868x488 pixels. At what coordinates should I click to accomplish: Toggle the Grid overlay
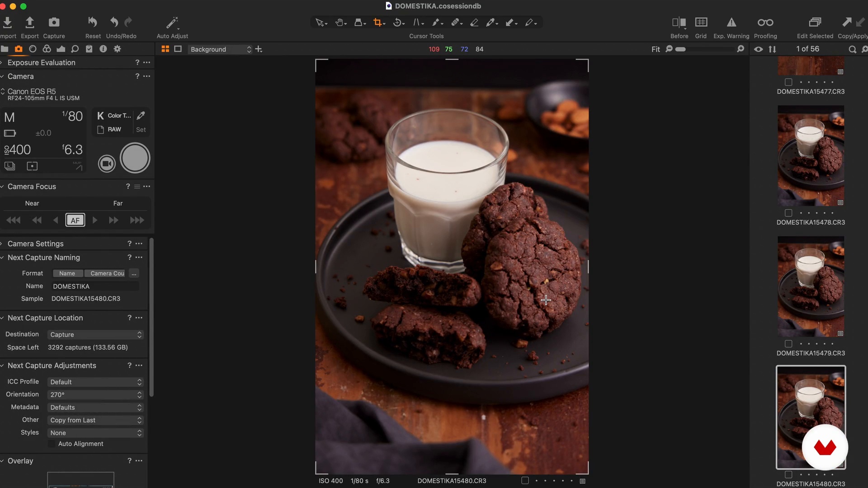click(701, 22)
